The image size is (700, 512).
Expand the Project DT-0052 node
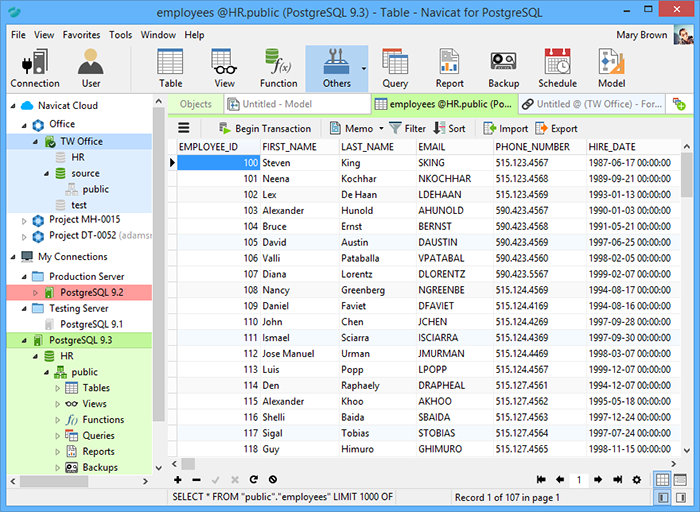click(x=24, y=236)
